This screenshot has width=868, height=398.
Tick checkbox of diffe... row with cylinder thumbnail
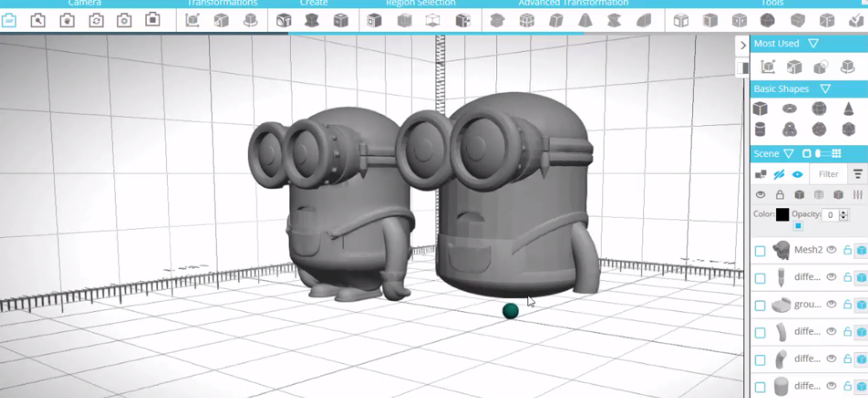pos(760,387)
